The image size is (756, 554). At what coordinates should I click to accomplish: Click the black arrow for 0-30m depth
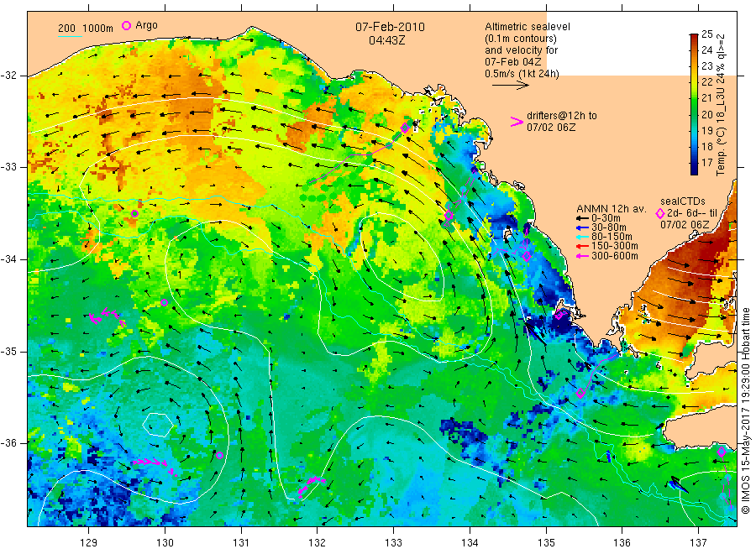tap(583, 218)
